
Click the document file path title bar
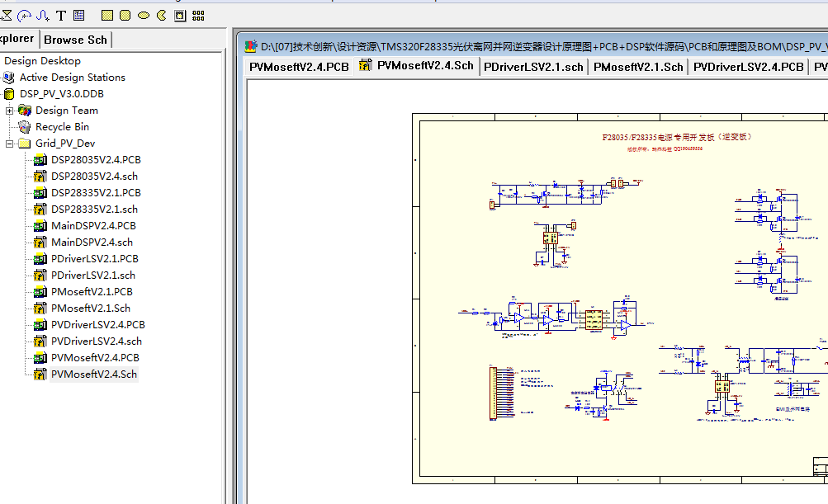[x=534, y=46]
